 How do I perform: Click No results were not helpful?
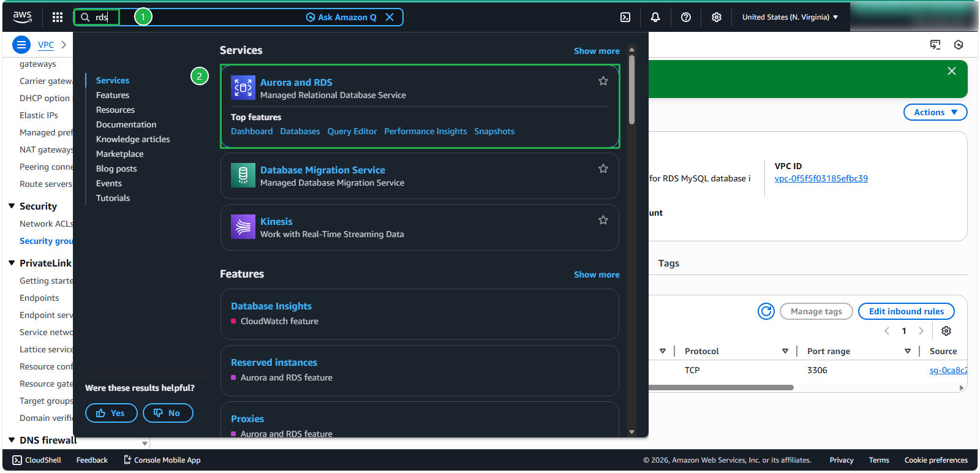pyautogui.click(x=168, y=413)
